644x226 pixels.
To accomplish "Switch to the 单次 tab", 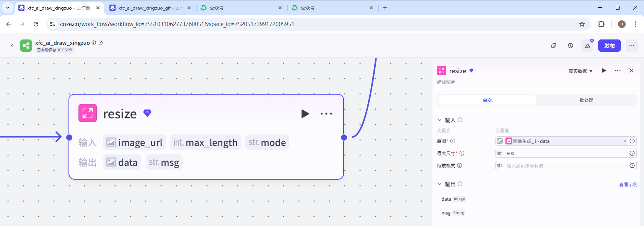I will (487, 100).
